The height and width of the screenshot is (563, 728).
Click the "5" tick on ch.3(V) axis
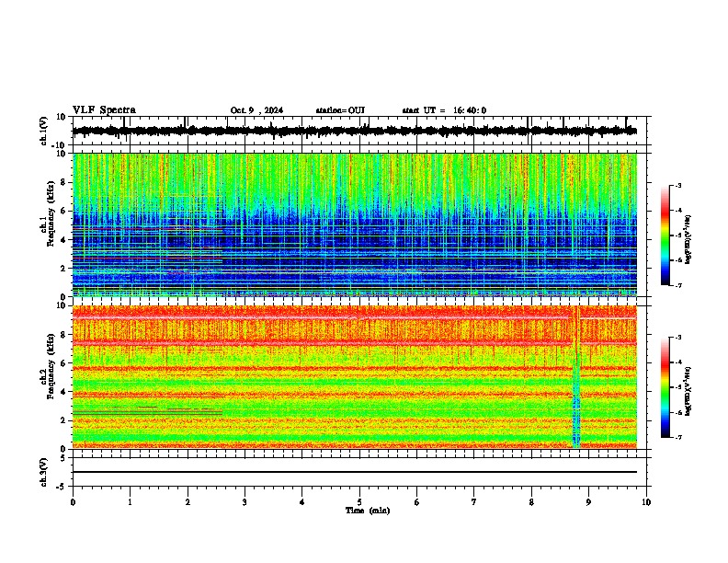pos(64,458)
